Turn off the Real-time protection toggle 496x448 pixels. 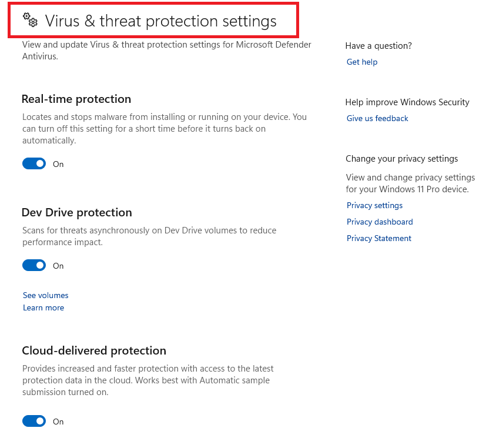pos(34,164)
